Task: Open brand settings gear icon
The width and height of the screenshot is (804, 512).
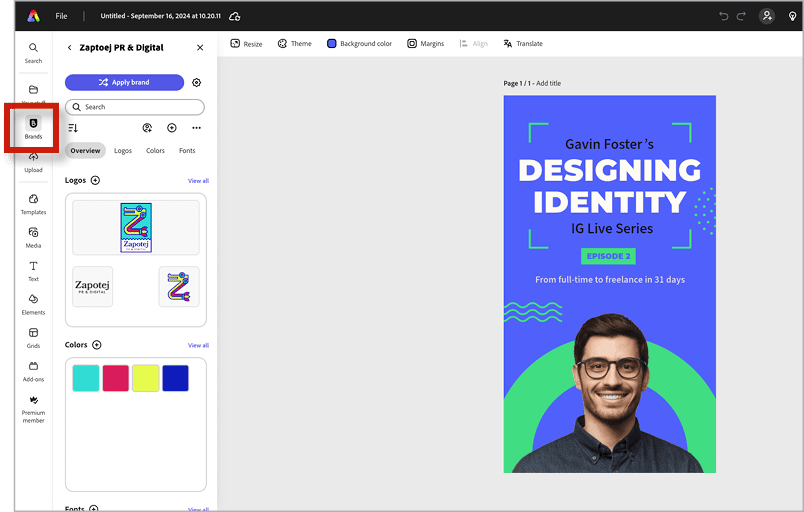Action: pos(196,83)
